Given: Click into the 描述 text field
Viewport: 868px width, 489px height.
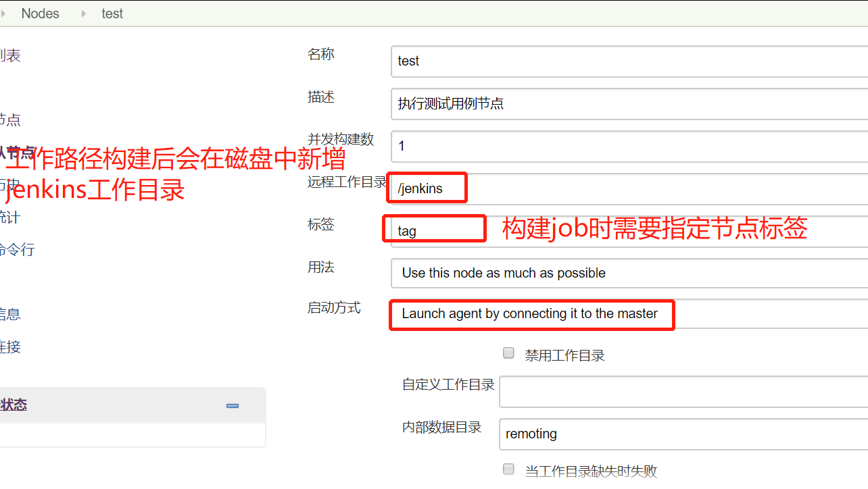Looking at the screenshot, I should pyautogui.click(x=629, y=104).
